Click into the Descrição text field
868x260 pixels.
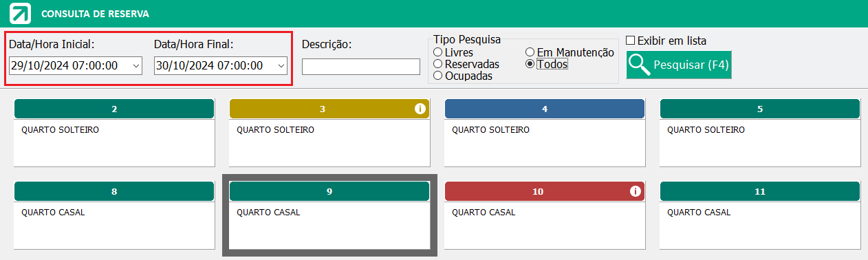pos(361,67)
